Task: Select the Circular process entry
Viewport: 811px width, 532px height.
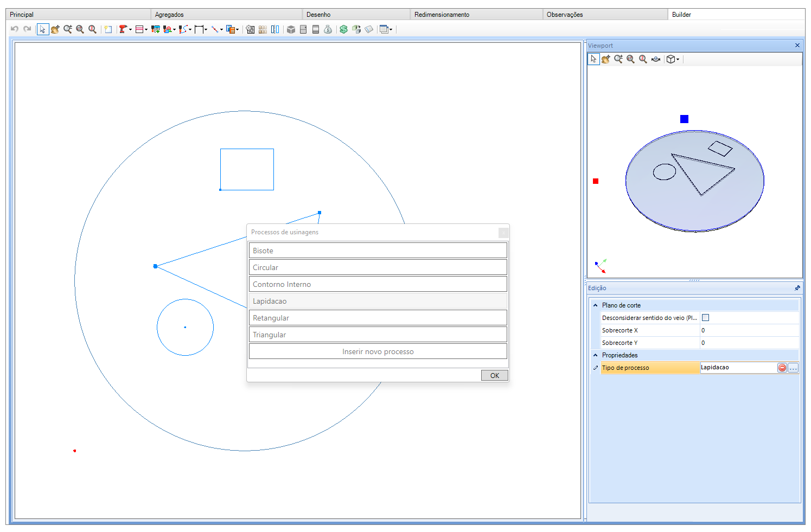Action: point(378,267)
